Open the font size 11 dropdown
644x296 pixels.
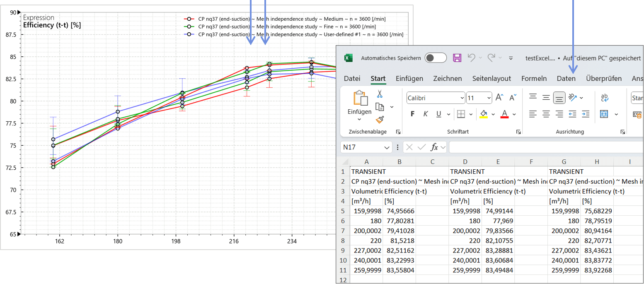click(489, 98)
